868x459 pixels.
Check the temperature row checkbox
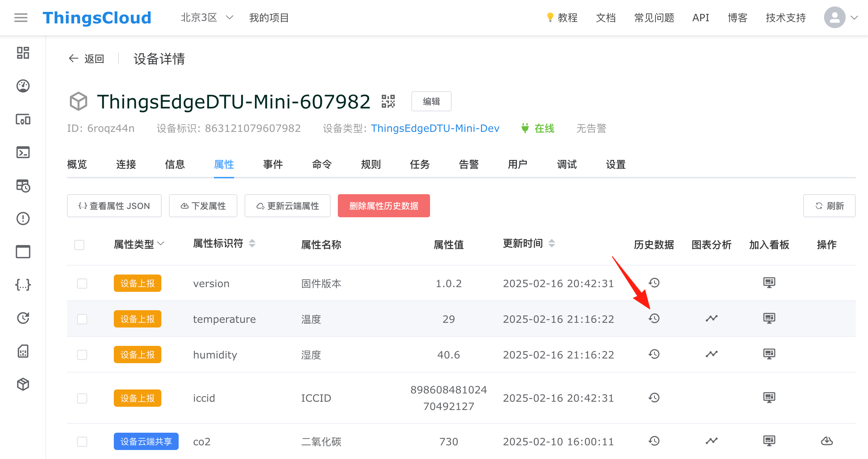pos(82,319)
